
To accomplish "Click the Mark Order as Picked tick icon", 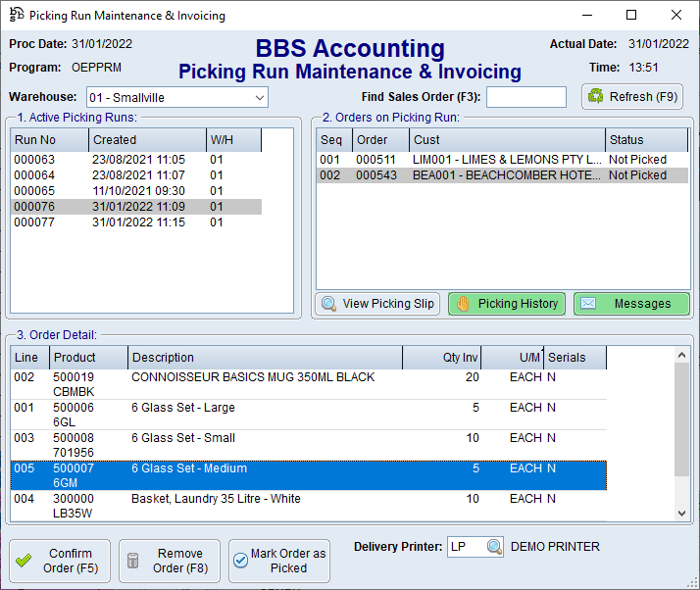I will [240, 561].
